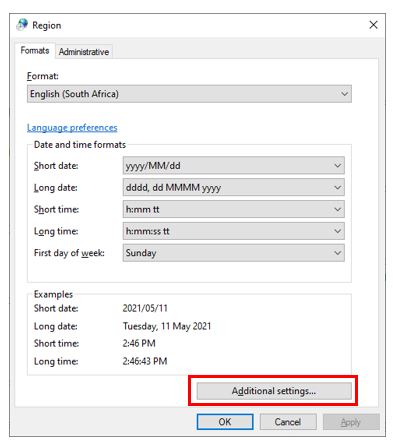Click the Additional settings button
The height and width of the screenshot is (445, 393).
click(274, 391)
